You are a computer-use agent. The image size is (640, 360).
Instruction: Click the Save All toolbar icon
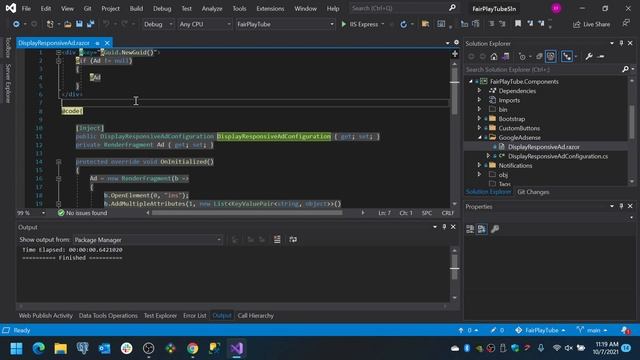point(91,24)
